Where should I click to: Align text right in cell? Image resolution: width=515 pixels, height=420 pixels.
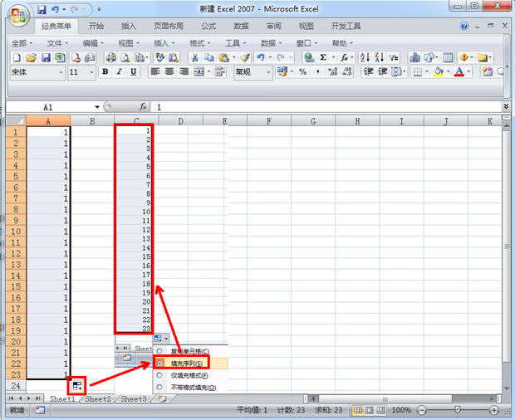pyautogui.click(x=184, y=71)
